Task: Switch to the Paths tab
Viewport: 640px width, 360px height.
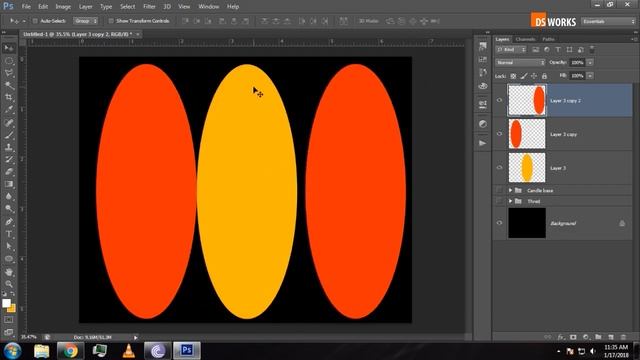Action: tap(548, 39)
